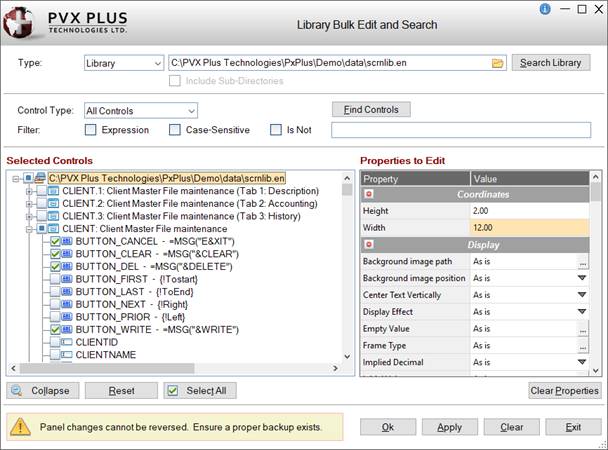Uncheck the BUTTON_DEL checkbox
This screenshot has width=608, height=450.
pyautogui.click(x=55, y=267)
